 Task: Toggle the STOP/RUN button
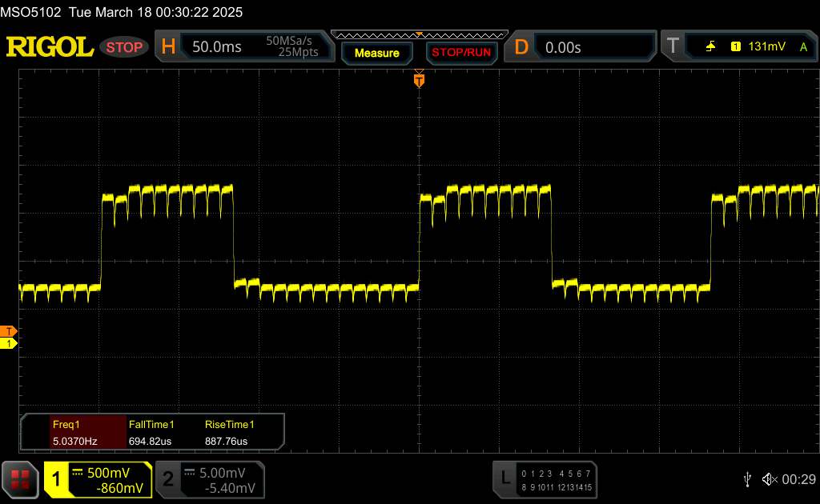pos(461,53)
